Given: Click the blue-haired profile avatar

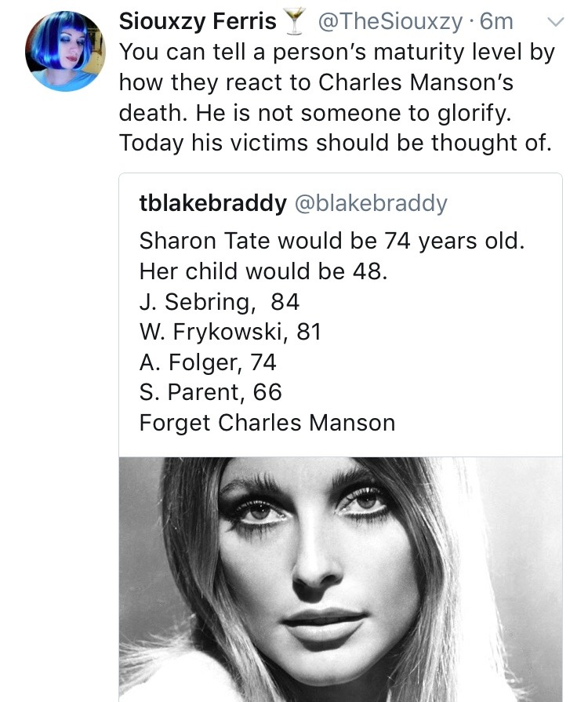Looking at the screenshot, I should pyautogui.click(x=65, y=52).
